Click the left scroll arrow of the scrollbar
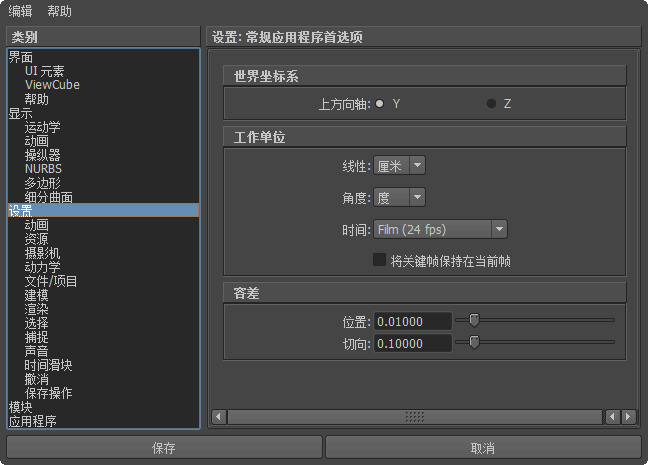The image size is (648, 465). [x=219, y=417]
